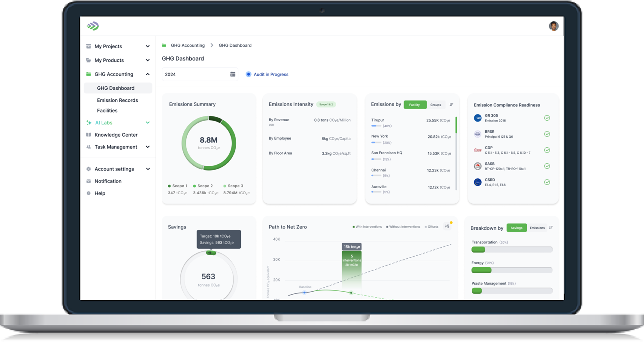
Task: Click the 2024 year input field
Action: coord(200,74)
